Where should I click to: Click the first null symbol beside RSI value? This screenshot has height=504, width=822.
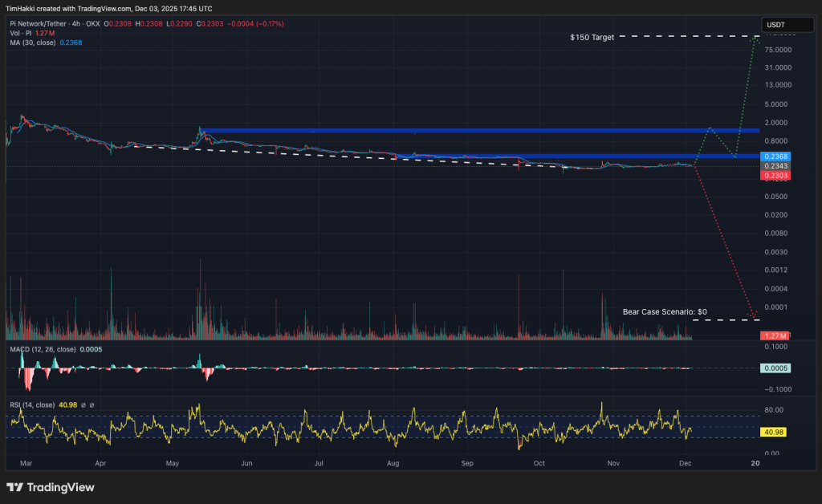click(x=83, y=404)
